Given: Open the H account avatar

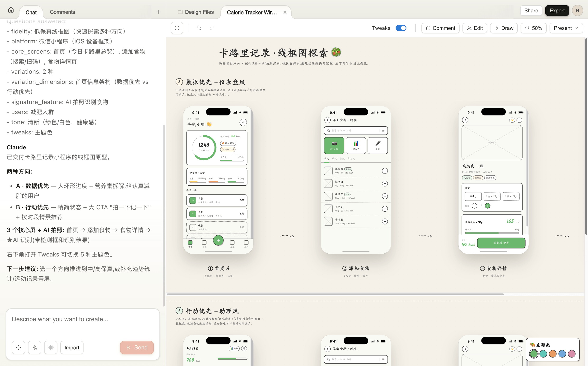Looking at the screenshot, I should [577, 10].
